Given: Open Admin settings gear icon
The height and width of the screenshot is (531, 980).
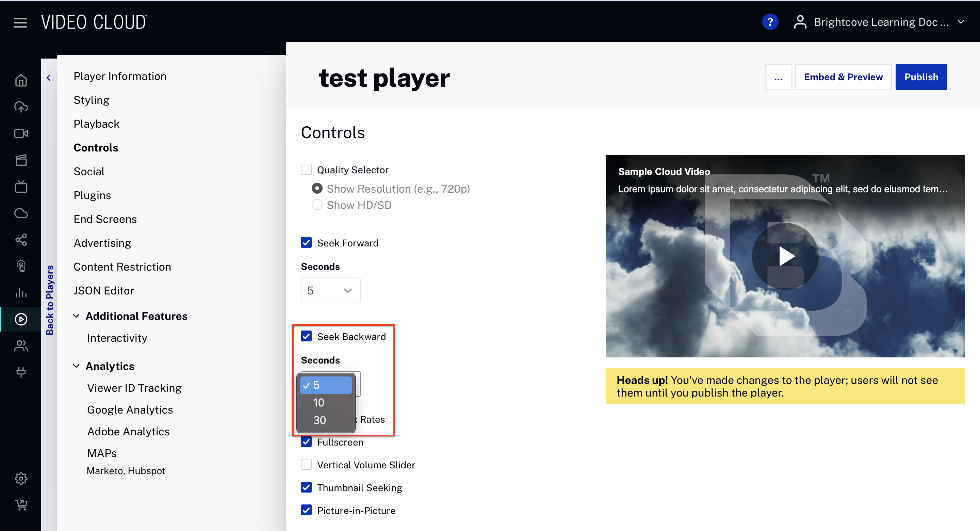Looking at the screenshot, I should pos(21,479).
